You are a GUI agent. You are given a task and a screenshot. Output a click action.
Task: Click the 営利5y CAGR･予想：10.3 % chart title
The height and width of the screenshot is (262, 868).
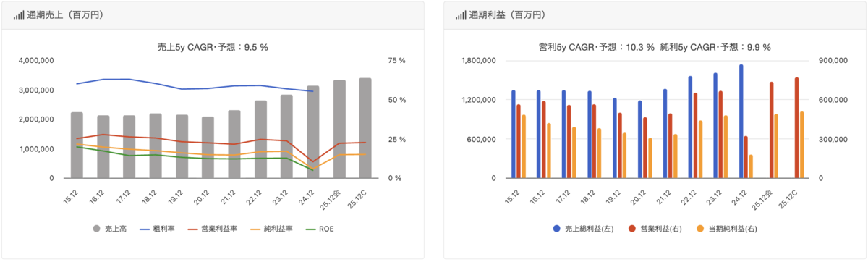[597, 47]
